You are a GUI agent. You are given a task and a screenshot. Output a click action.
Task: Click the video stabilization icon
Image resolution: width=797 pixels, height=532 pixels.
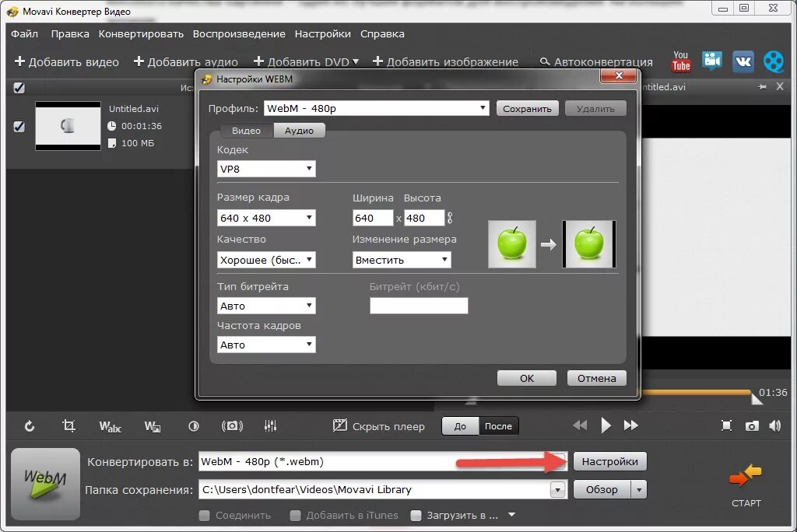click(x=232, y=425)
